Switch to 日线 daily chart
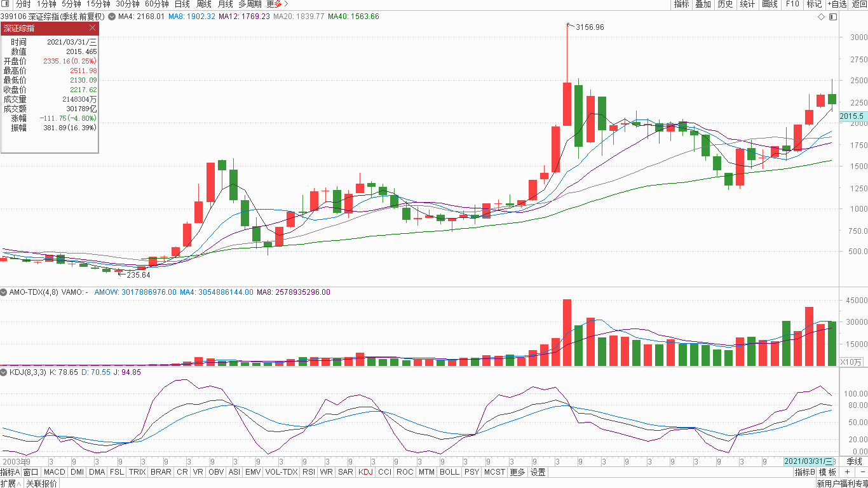Screen dimensions: 868x488 (182, 4)
